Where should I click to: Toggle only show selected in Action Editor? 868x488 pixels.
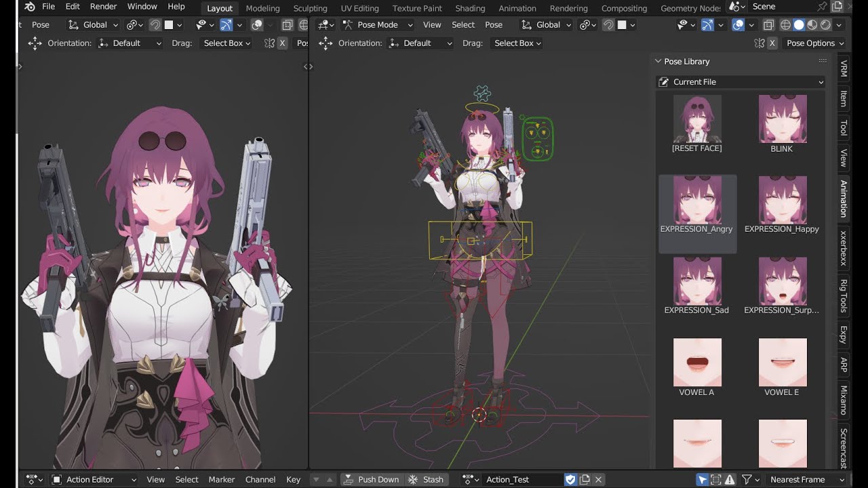coord(702,479)
